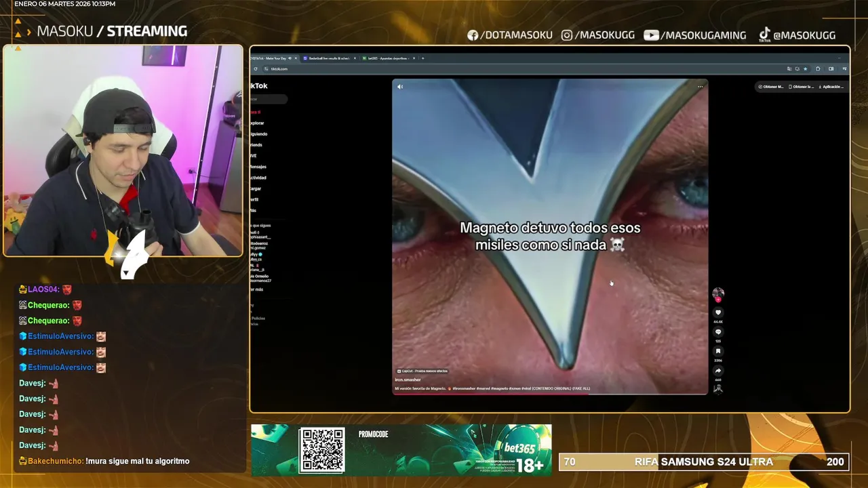Click the streamer webcam feed
The width and height of the screenshot is (868, 488).
(123, 150)
